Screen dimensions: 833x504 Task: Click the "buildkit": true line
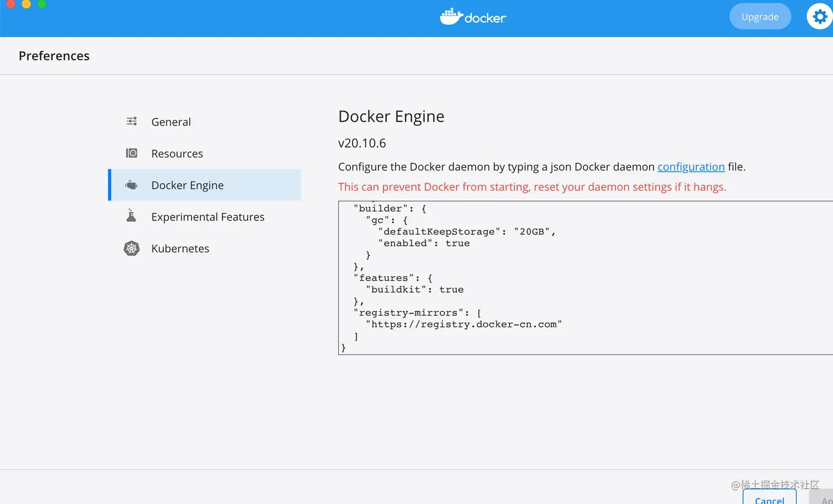pyautogui.click(x=414, y=290)
